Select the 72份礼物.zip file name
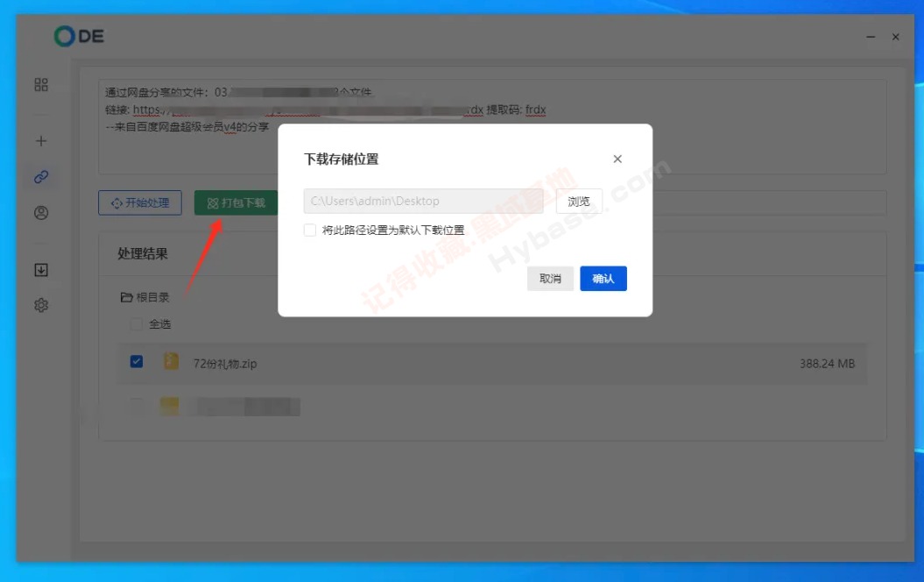 225,364
